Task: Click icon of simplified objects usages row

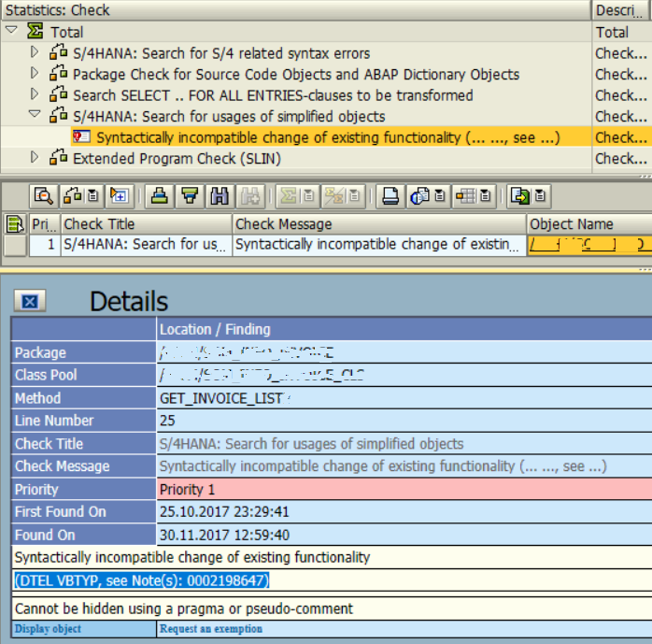Action: 58,115
